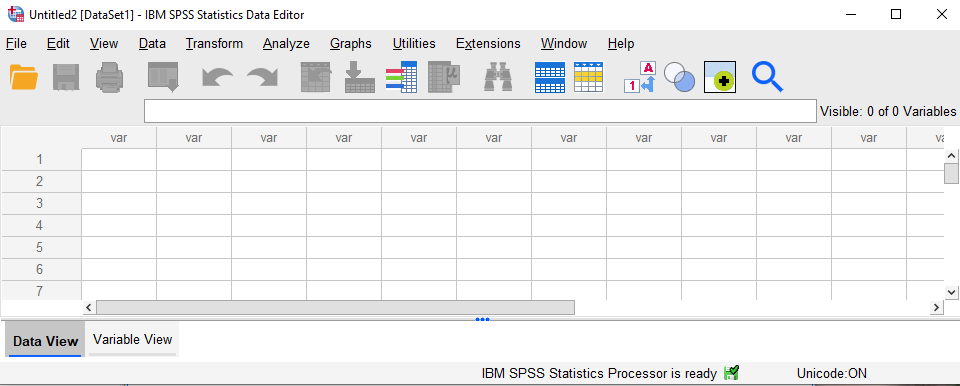Image resolution: width=960 pixels, height=386 pixels.
Task: Open the Window menu
Action: tap(564, 44)
